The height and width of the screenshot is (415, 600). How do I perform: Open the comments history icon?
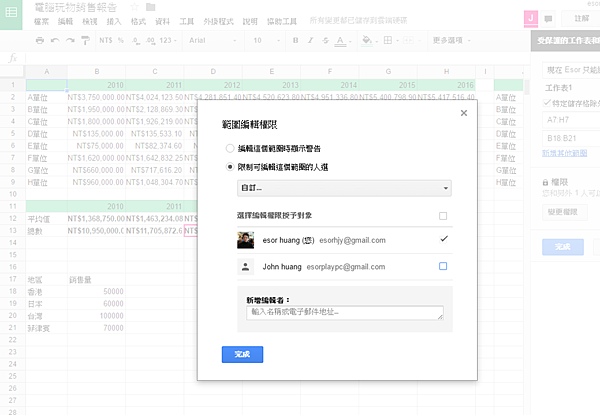click(548, 19)
